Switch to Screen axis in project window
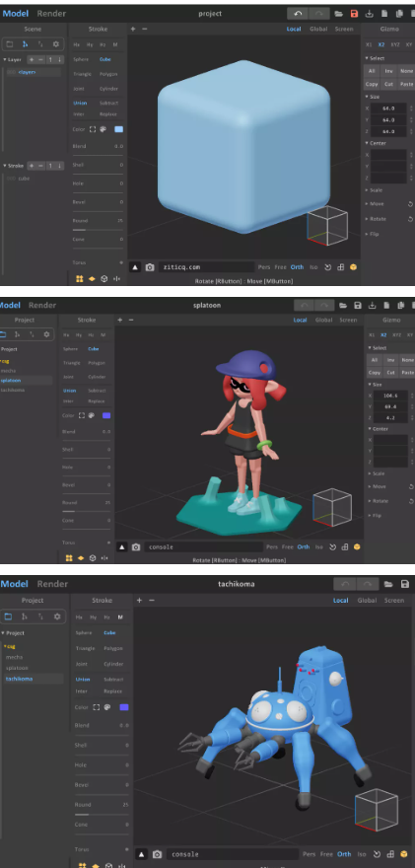415x868 pixels. coord(344,29)
